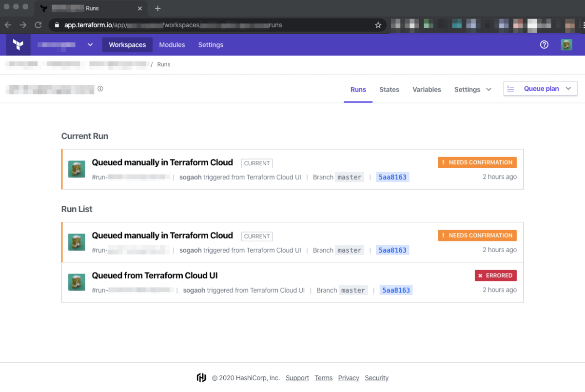585x392 pixels.
Task: Click the HashiCorp logo in the footer
Action: [201, 378]
